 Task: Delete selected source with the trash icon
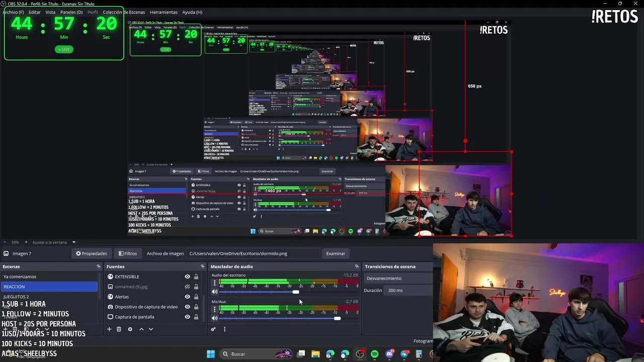(x=119, y=329)
